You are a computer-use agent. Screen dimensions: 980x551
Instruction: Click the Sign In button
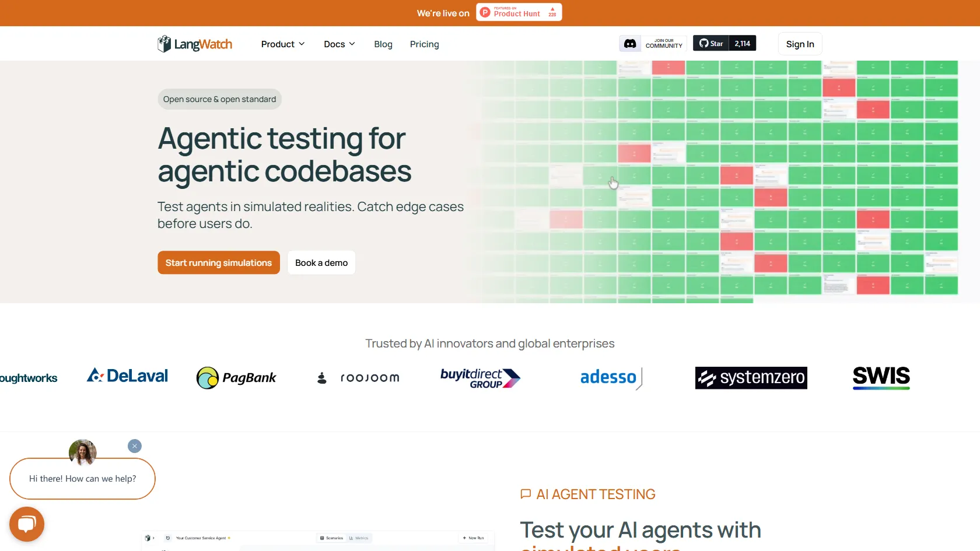pyautogui.click(x=800, y=44)
